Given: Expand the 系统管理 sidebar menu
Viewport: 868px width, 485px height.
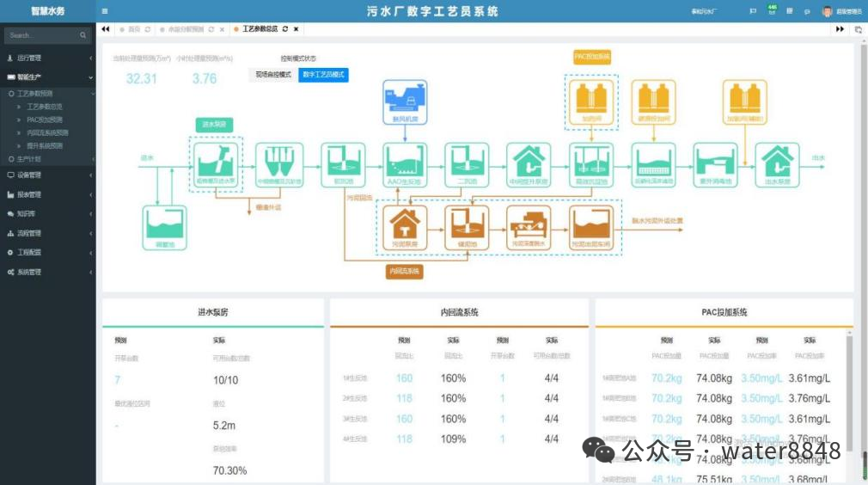Looking at the screenshot, I should click(48, 272).
